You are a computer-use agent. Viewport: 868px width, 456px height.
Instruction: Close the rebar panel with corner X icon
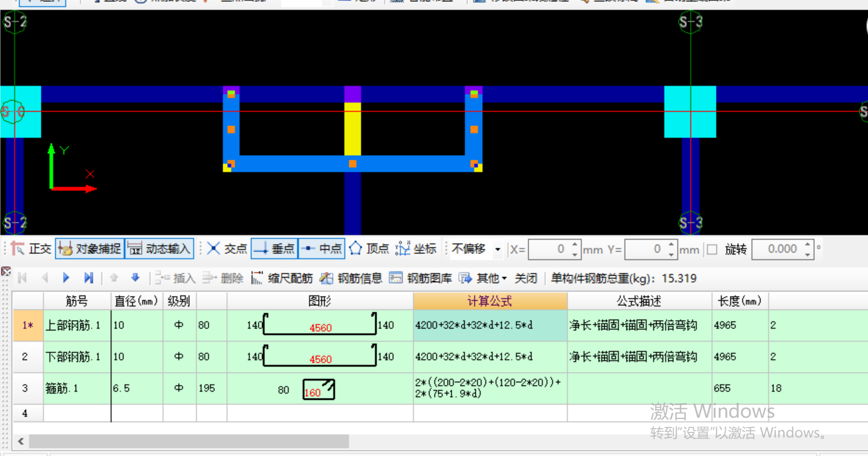(x=6, y=272)
